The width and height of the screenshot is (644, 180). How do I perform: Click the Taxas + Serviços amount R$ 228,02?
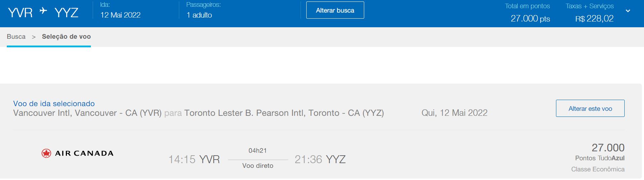594,19
